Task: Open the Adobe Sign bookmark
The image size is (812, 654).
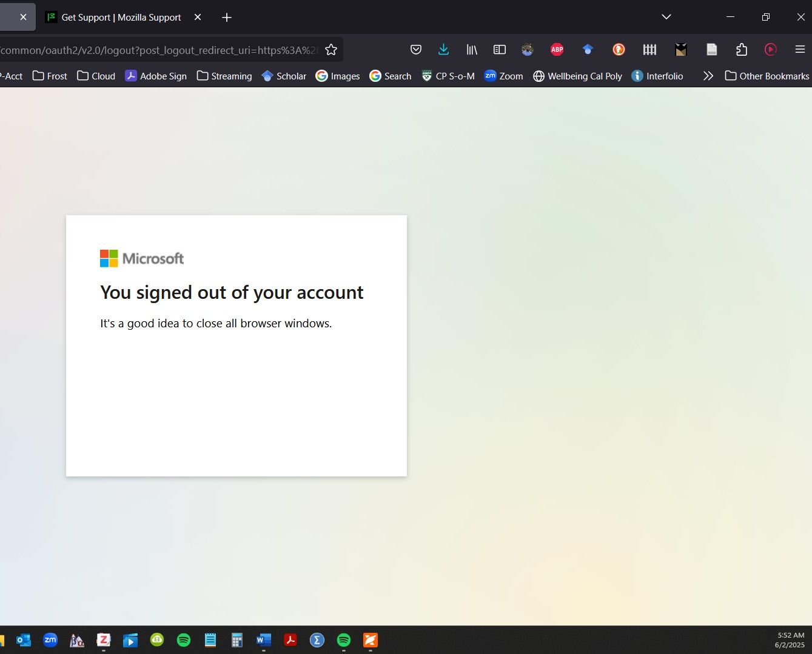Action: tap(156, 76)
